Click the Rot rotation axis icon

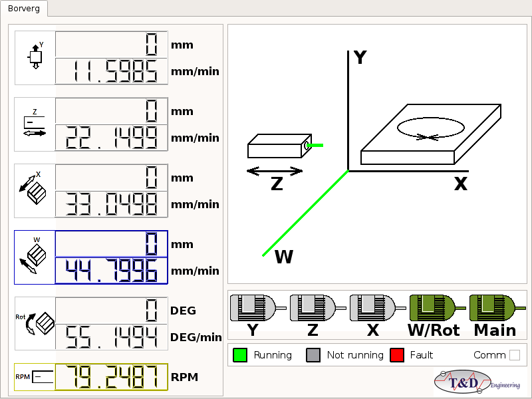pos(35,323)
